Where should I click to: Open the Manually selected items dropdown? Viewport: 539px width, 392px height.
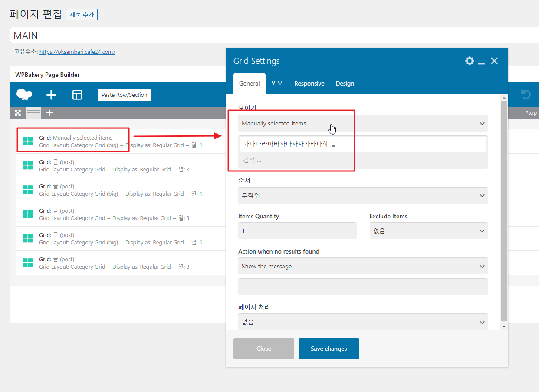pyautogui.click(x=363, y=123)
